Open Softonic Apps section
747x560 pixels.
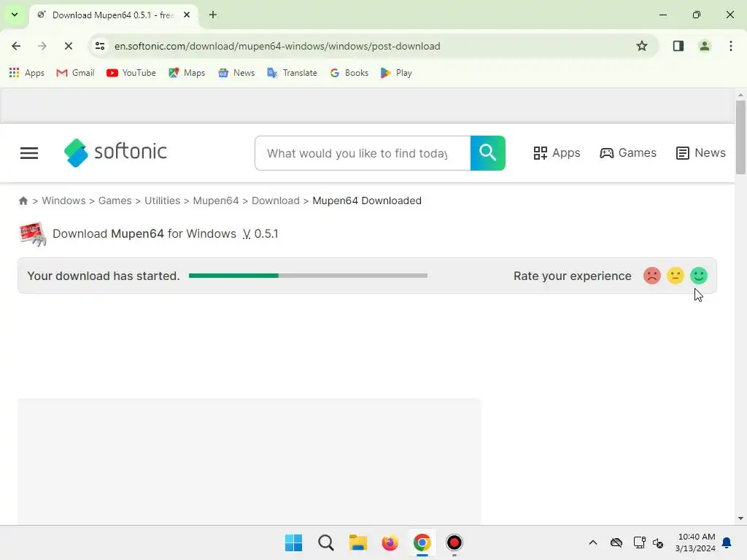click(557, 153)
